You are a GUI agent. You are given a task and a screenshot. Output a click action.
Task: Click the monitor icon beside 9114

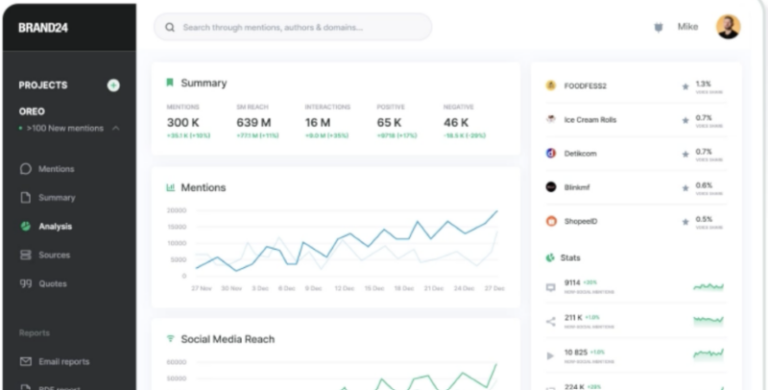click(551, 288)
